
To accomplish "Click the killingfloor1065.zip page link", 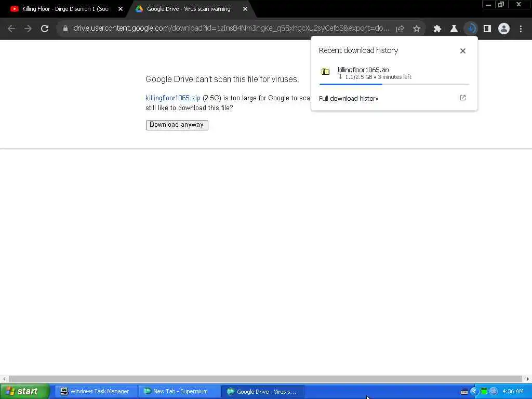I will coord(173,98).
